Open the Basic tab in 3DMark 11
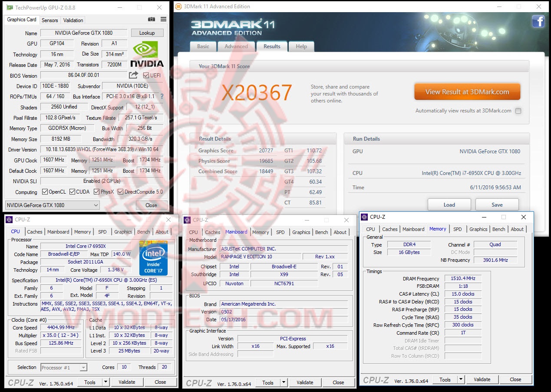Image resolution: width=551 pixels, height=392 pixels. click(203, 46)
